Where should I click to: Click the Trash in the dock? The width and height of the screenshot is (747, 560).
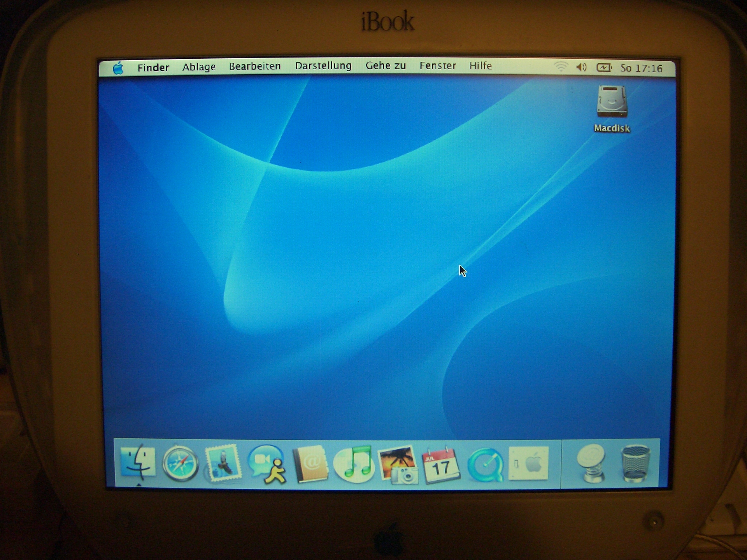click(x=635, y=464)
